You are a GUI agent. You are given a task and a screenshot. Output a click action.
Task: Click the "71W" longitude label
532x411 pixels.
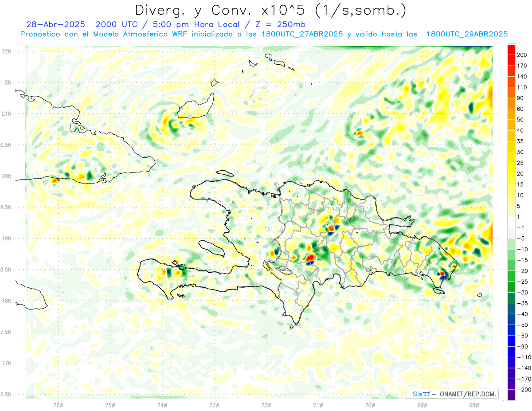(318, 405)
